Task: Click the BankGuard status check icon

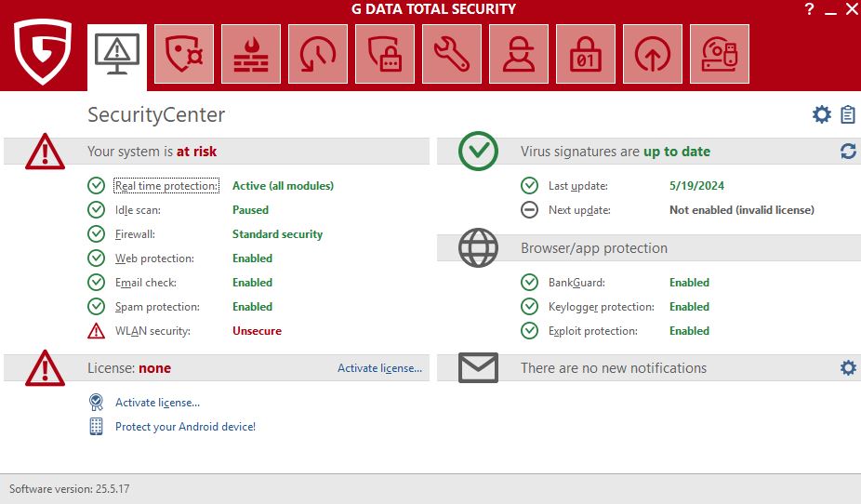Action: (529, 282)
